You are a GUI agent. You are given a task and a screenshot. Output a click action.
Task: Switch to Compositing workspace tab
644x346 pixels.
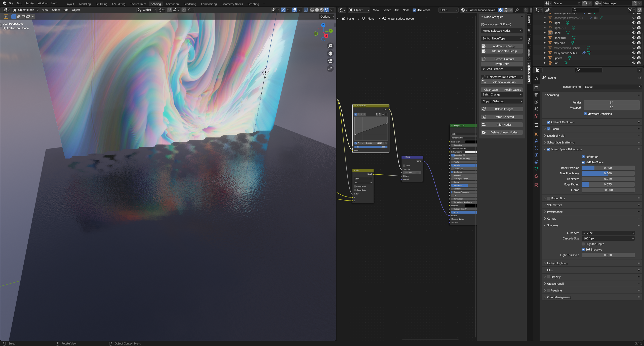tap(209, 4)
